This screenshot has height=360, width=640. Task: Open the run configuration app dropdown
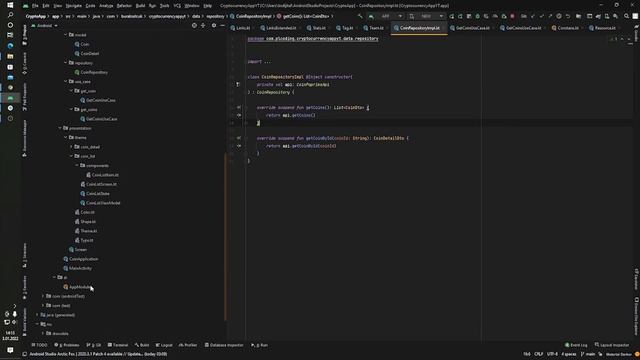click(386, 16)
